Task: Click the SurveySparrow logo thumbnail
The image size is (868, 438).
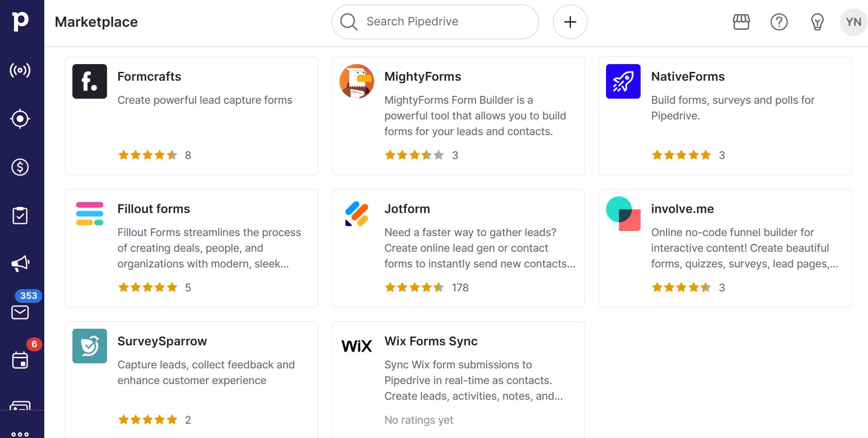Action: coord(89,346)
